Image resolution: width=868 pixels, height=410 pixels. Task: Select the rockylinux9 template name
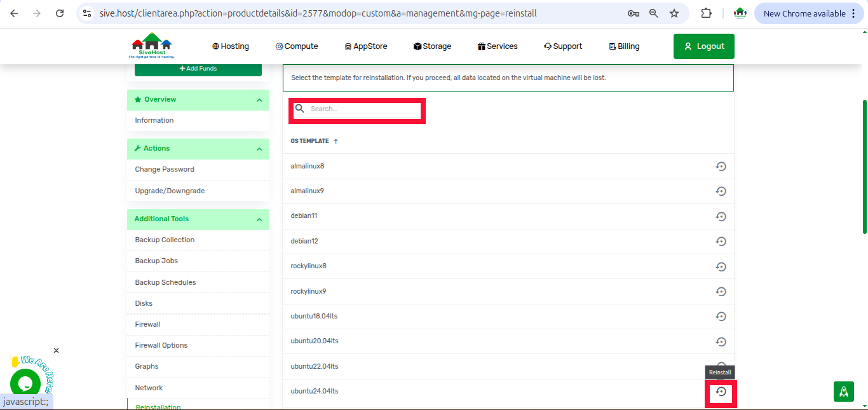click(308, 292)
